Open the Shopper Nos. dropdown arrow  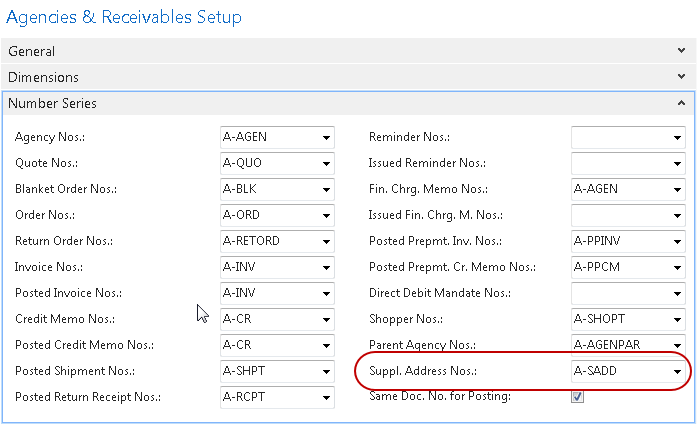677,320
